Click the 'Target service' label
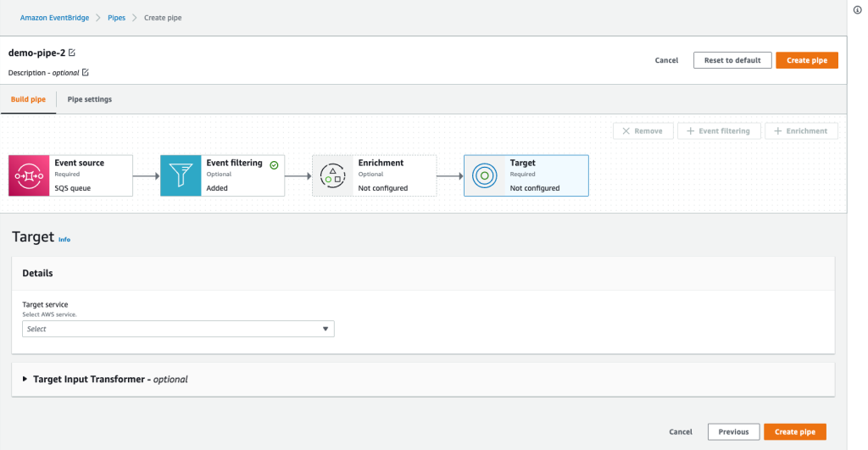Screen dimensions: 868x450 pos(45,304)
